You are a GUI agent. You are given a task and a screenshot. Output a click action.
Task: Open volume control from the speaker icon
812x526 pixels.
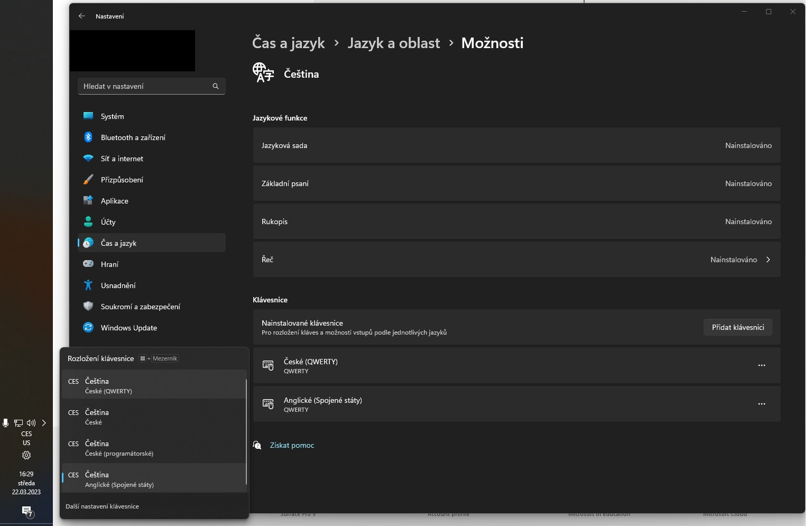[x=31, y=422]
